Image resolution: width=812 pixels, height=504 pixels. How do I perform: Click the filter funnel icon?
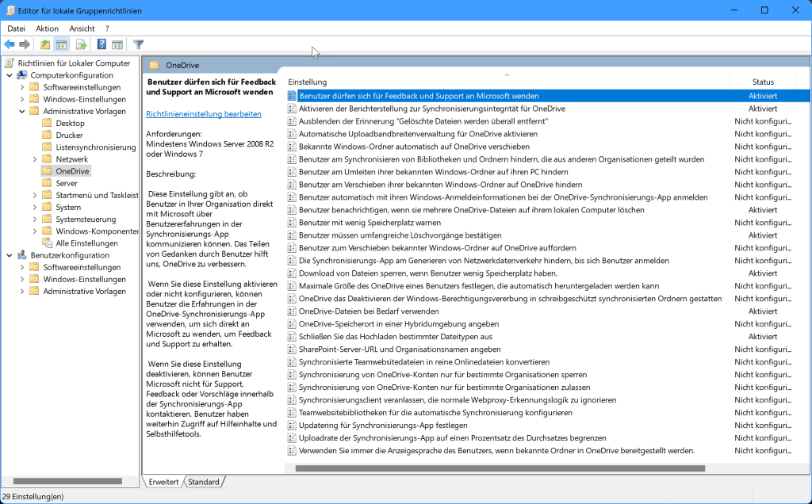click(138, 44)
